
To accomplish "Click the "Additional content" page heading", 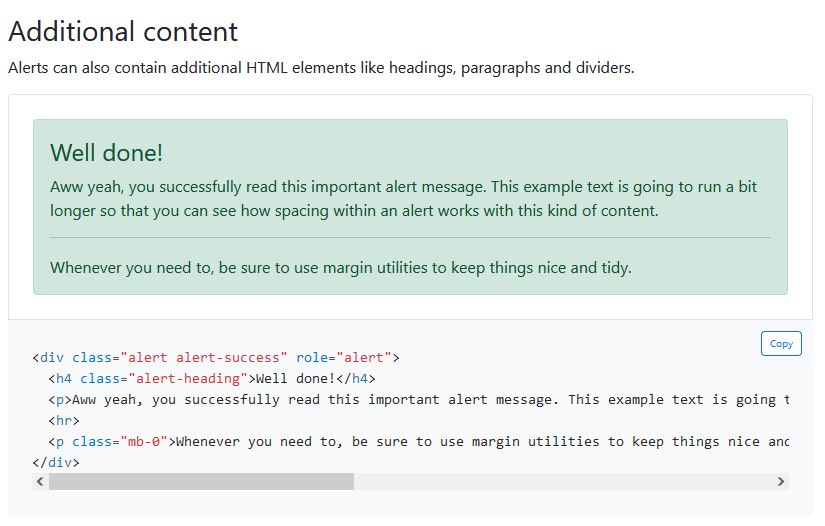I will (123, 32).
